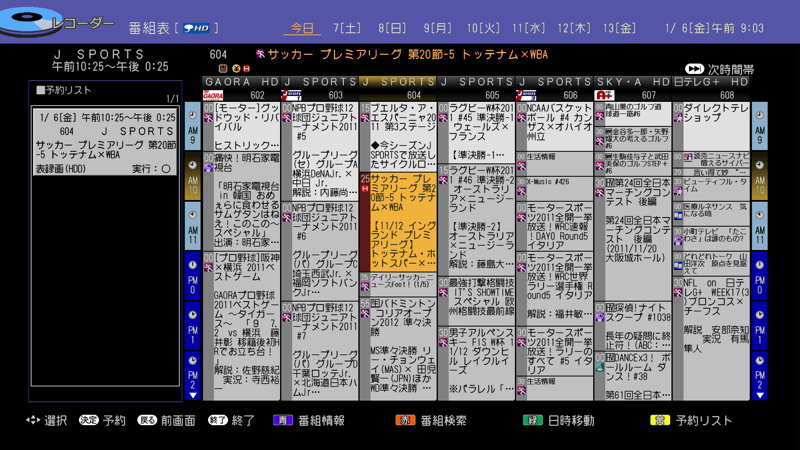Switch to the 今日 date tab
Image resolution: width=800 pixels, height=450 pixels.
(x=301, y=27)
